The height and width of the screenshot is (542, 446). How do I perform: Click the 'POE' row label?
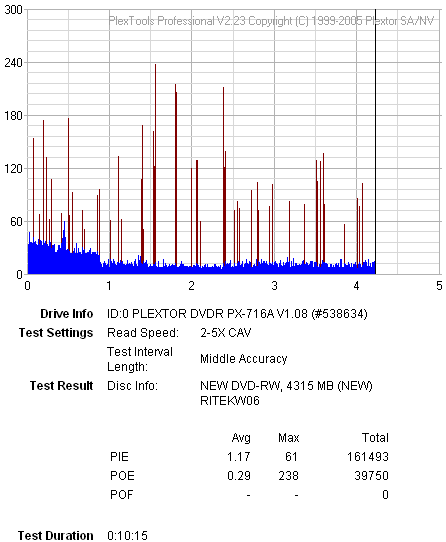pos(122,476)
